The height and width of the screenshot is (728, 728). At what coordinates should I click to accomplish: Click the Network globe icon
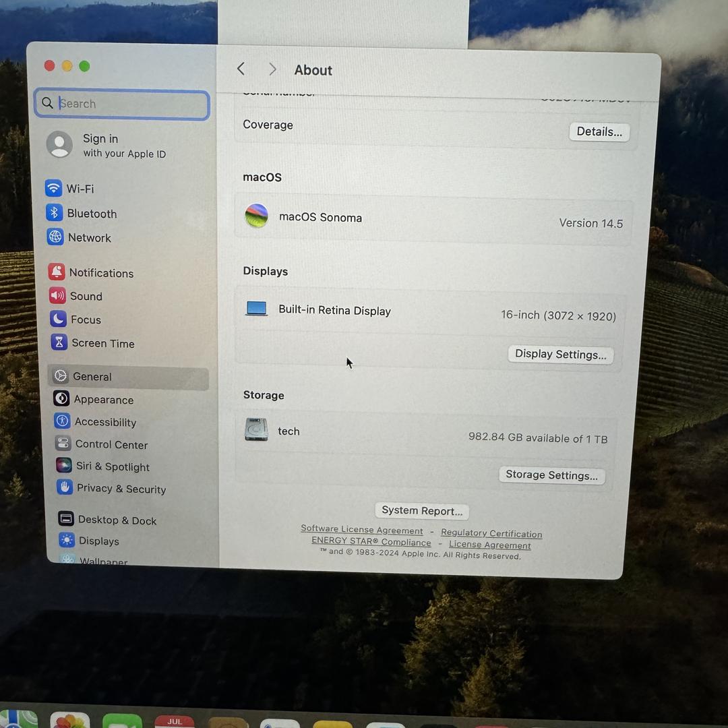click(55, 237)
